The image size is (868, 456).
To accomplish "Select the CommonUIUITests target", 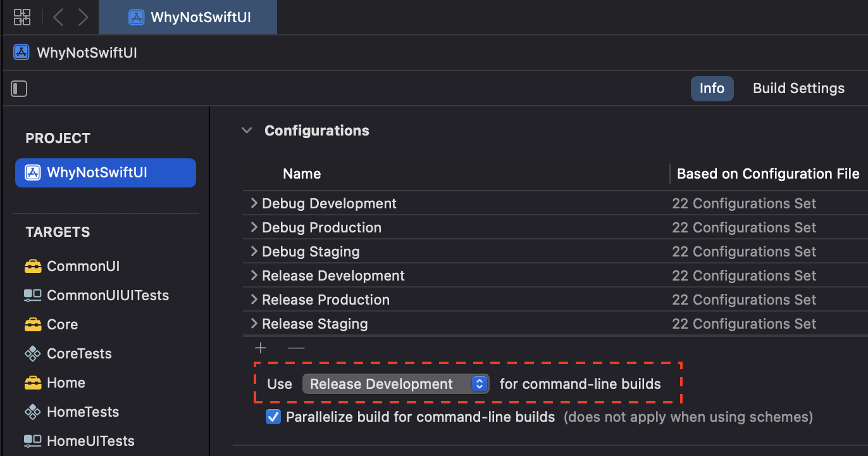I will pyautogui.click(x=108, y=295).
